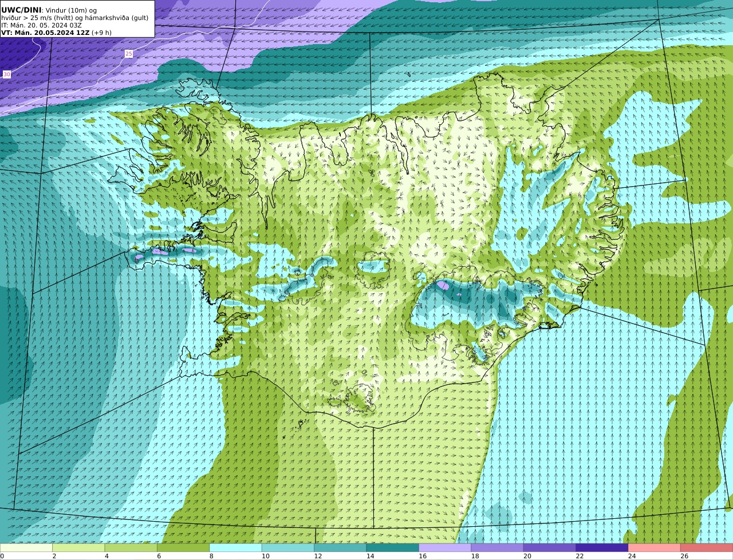
Task: Click the pale cyan 8–10 m/s legend swatch
Action: [236, 547]
